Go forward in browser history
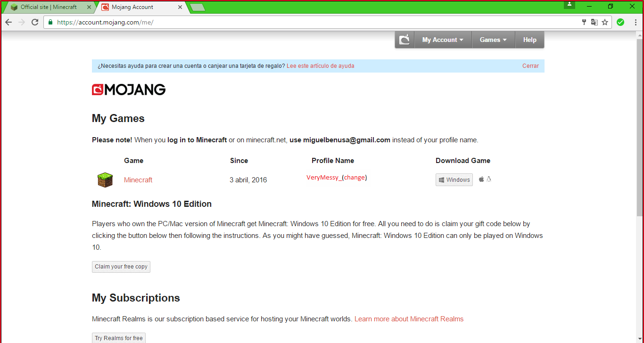644x343 pixels. click(22, 22)
